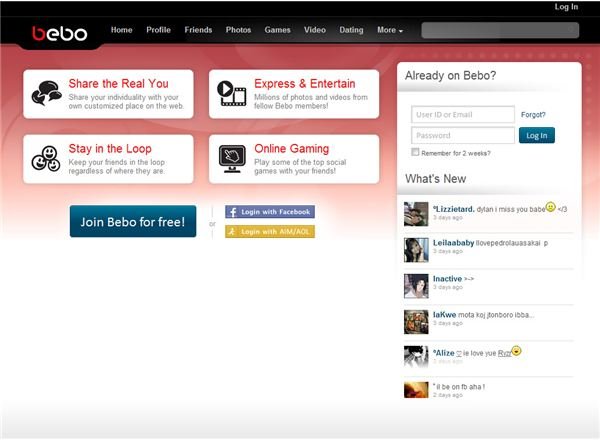Click Join Bebo for free! button
The image size is (600, 440).
133,222
